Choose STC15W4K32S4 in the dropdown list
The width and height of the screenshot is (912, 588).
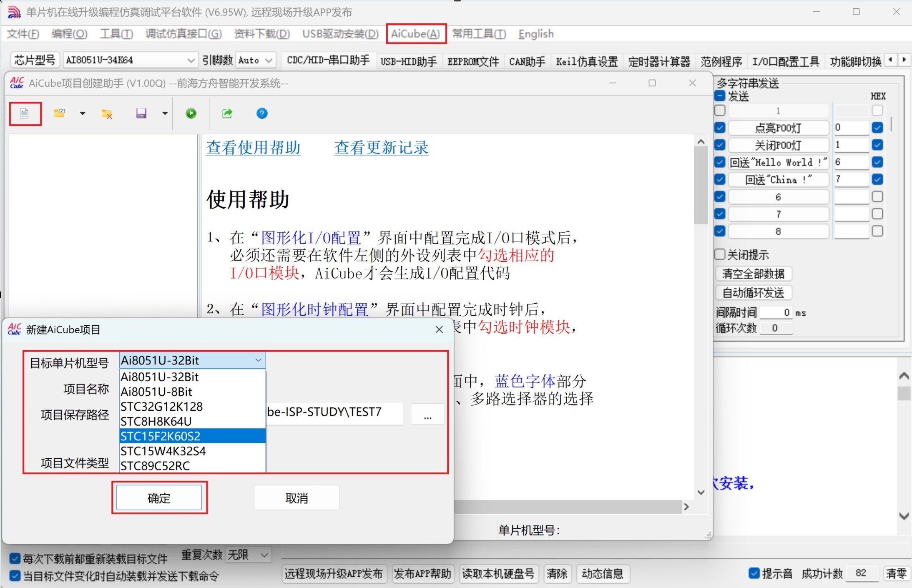click(x=192, y=451)
